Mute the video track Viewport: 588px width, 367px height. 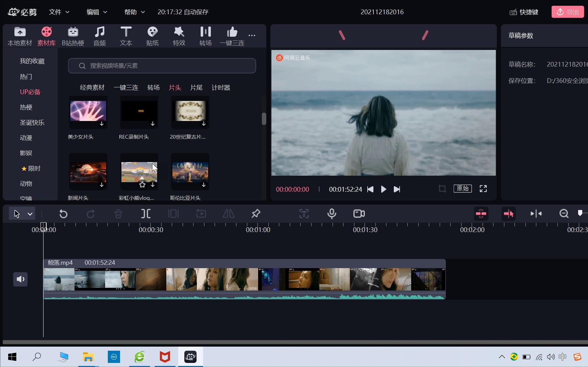[20, 279]
